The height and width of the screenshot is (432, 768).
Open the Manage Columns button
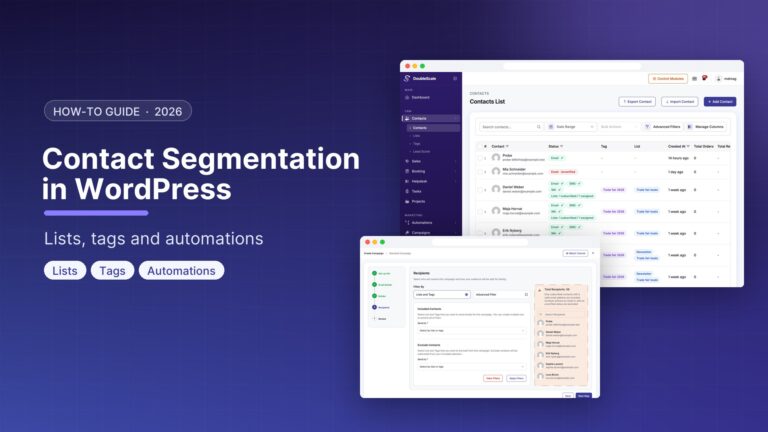pos(706,127)
